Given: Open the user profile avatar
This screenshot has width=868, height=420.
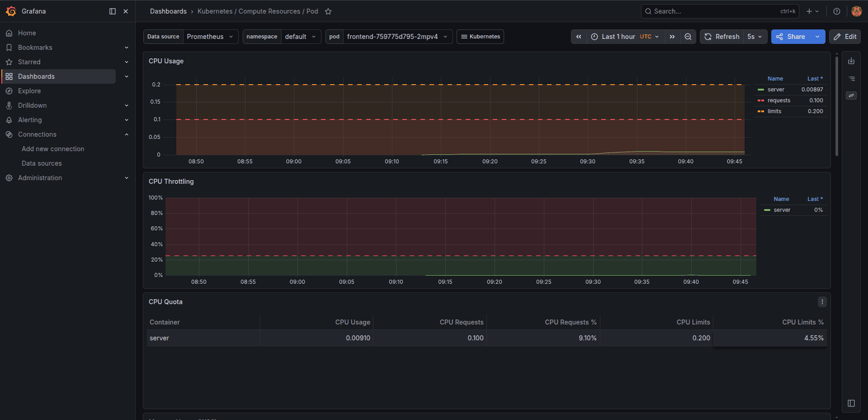Looking at the screenshot, I should tap(856, 11).
